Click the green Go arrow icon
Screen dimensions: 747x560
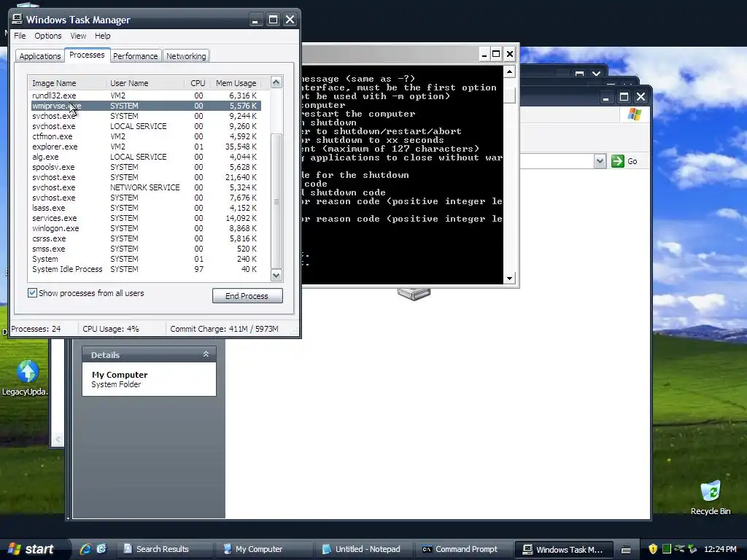click(617, 161)
